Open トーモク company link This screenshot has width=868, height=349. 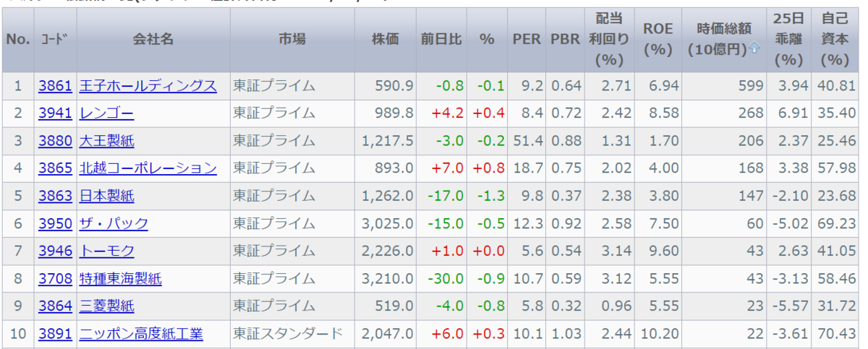tap(106, 251)
